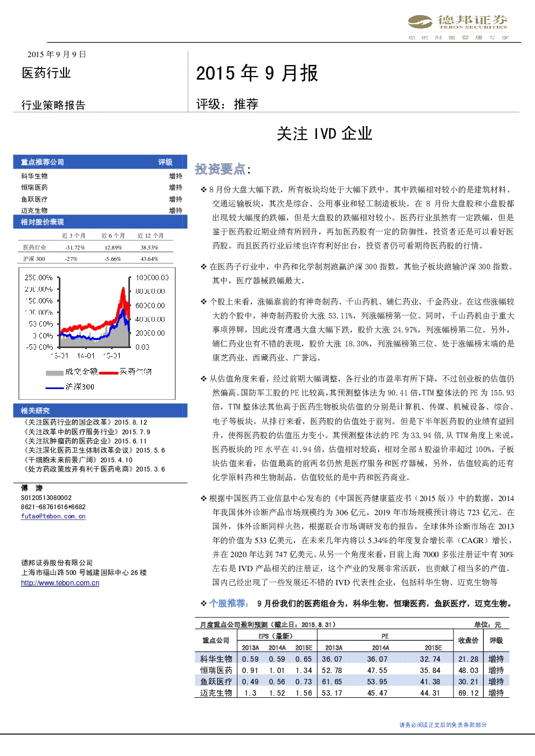
Task: Click the 收盘价 column header
Action: point(468,641)
